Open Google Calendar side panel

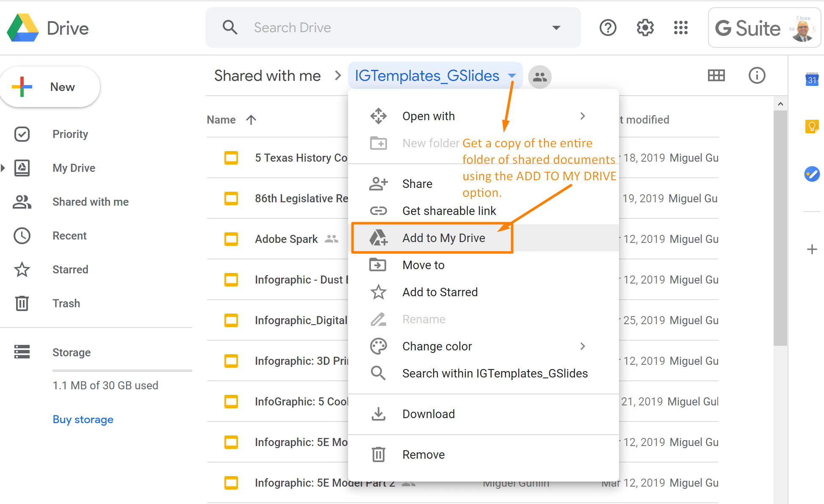tap(812, 79)
